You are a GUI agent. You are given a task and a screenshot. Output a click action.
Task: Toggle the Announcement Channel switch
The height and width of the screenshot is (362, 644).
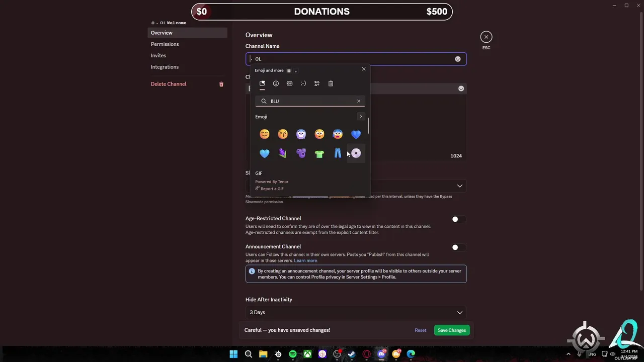tap(458, 247)
